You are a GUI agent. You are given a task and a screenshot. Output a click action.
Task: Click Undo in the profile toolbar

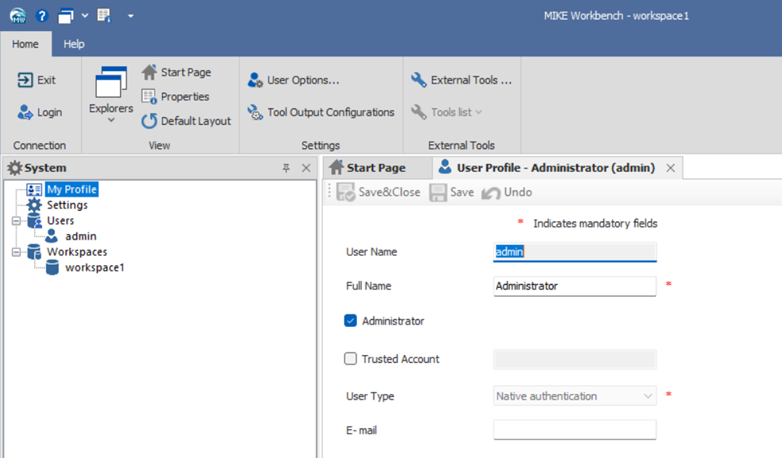point(507,192)
